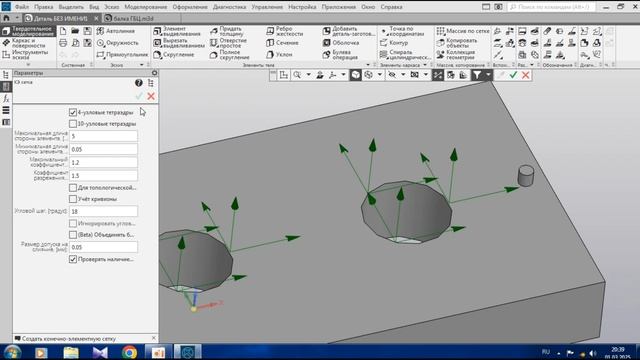
Task: Click Коллекция геометрии tool
Action: (456, 54)
